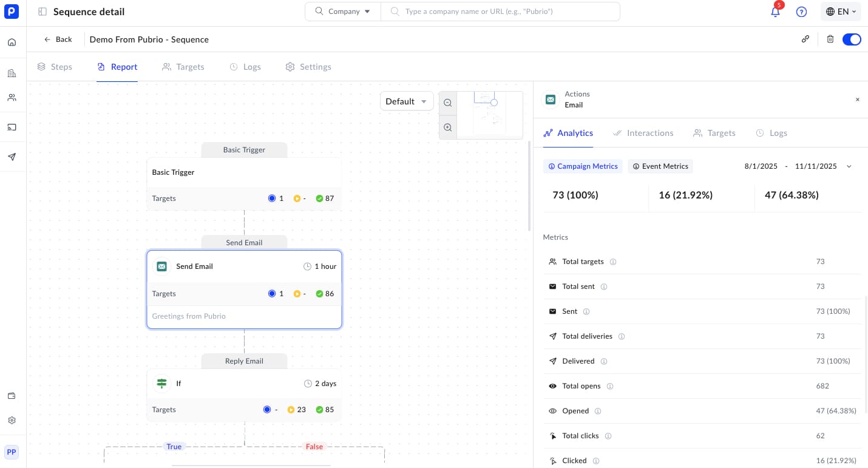Image resolution: width=868 pixels, height=468 pixels.
Task: Open the help question mark icon
Action: click(x=801, y=12)
